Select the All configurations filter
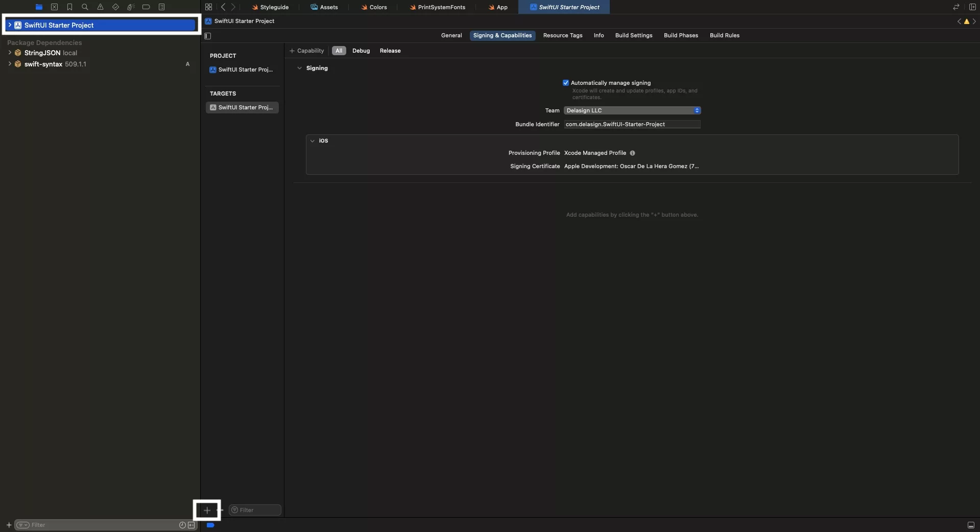 (339, 51)
